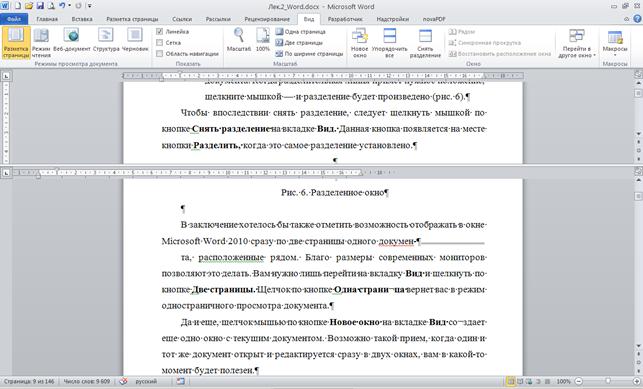Open the Масштаб zoom dialog

(239, 40)
